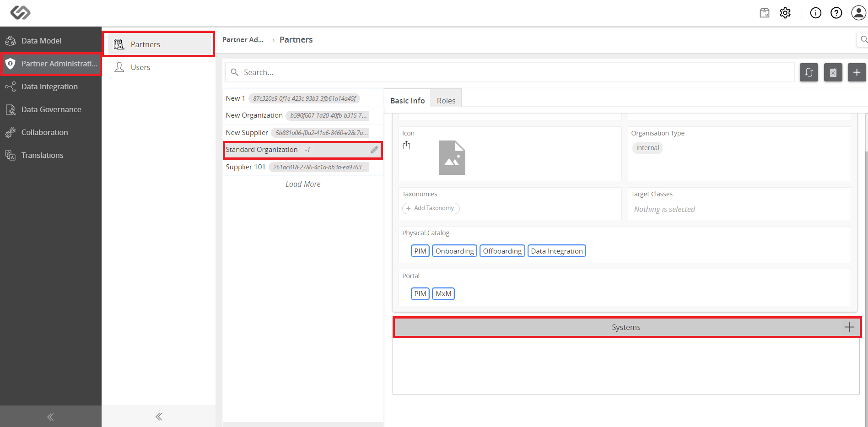
Task: Toggle MxM under Portal
Action: [x=443, y=294]
